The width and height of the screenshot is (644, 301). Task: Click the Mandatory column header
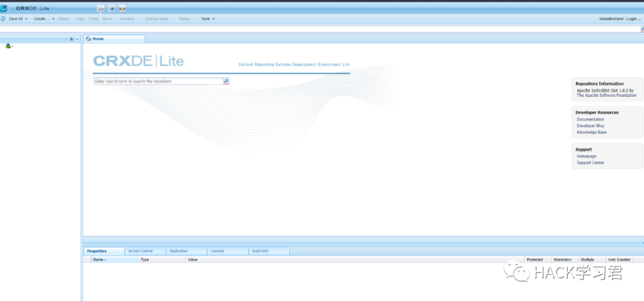coord(565,260)
